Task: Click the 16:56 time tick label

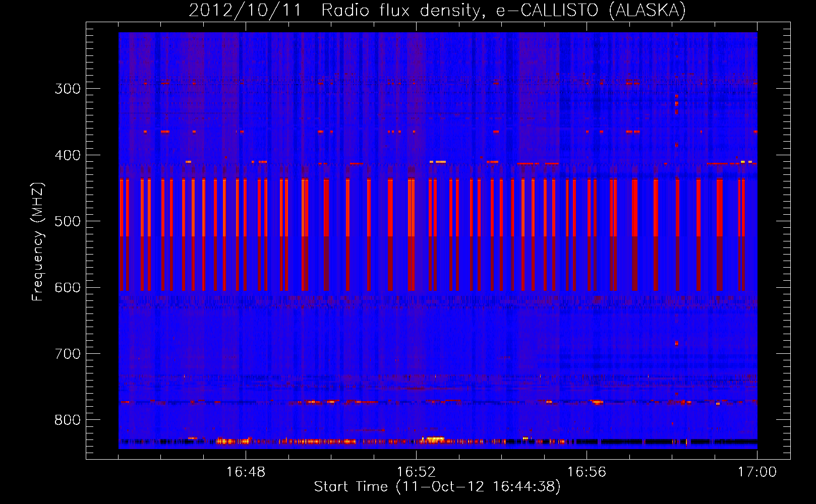Action: coord(587,472)
